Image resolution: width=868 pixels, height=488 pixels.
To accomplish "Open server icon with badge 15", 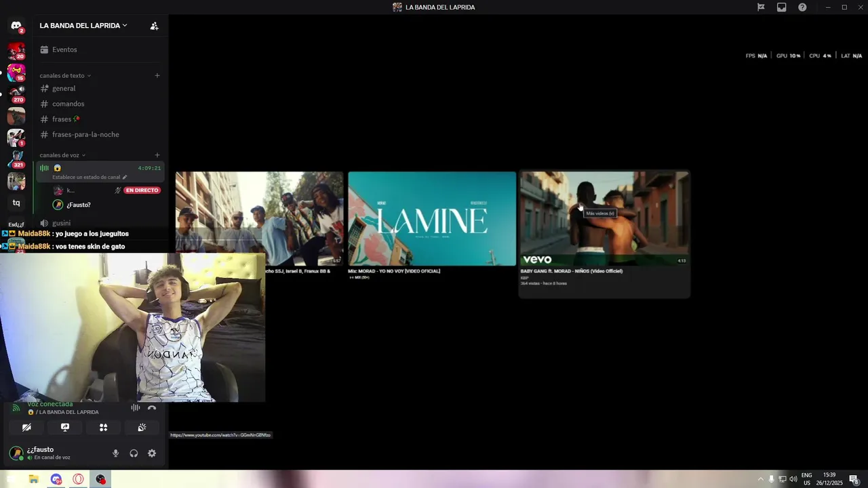I will click(16, 73).
